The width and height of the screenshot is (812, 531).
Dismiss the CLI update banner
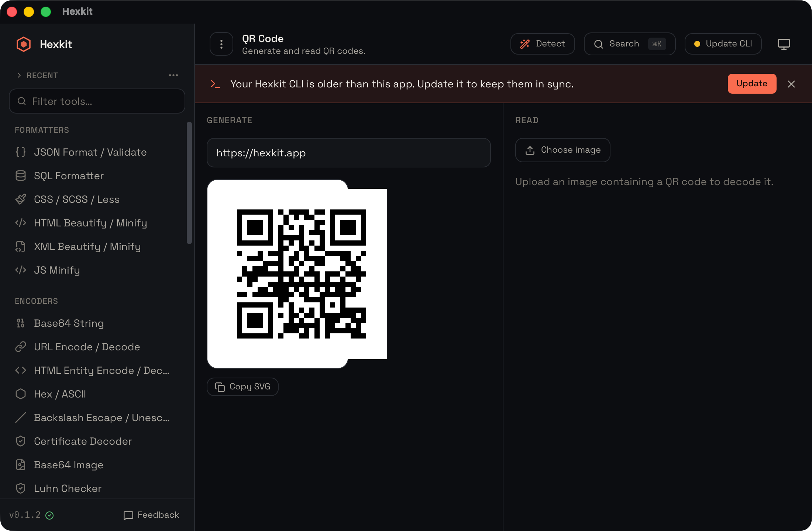(791, 84)
